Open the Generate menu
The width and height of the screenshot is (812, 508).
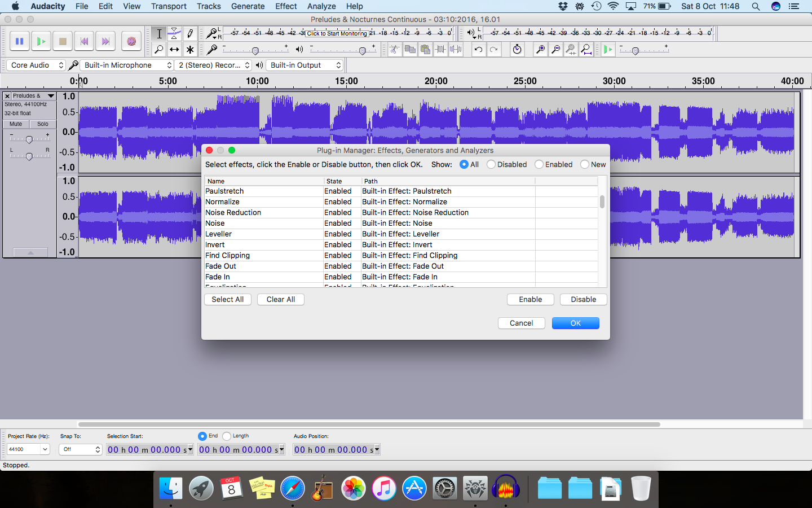[x=248, y=6]
